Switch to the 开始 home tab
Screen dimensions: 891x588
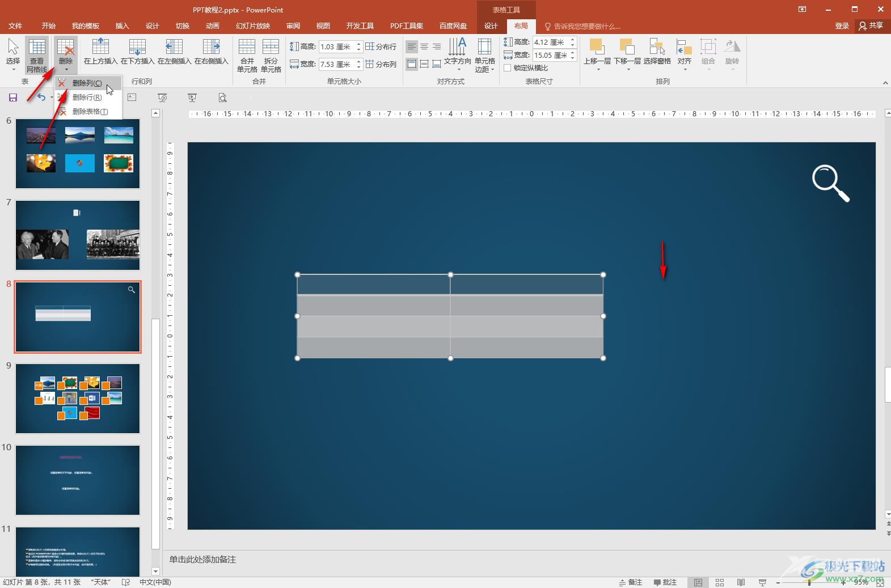coord(48,26)
